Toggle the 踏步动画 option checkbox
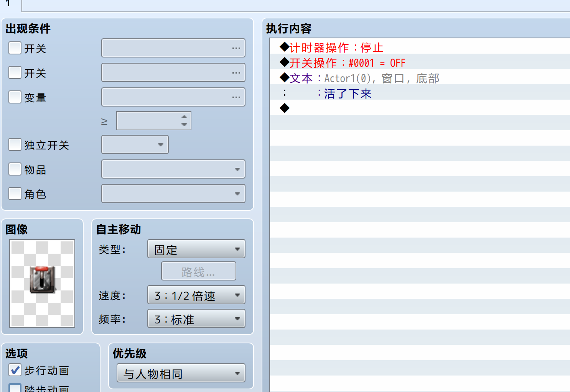The image size is (570, 392). [15, 388]
